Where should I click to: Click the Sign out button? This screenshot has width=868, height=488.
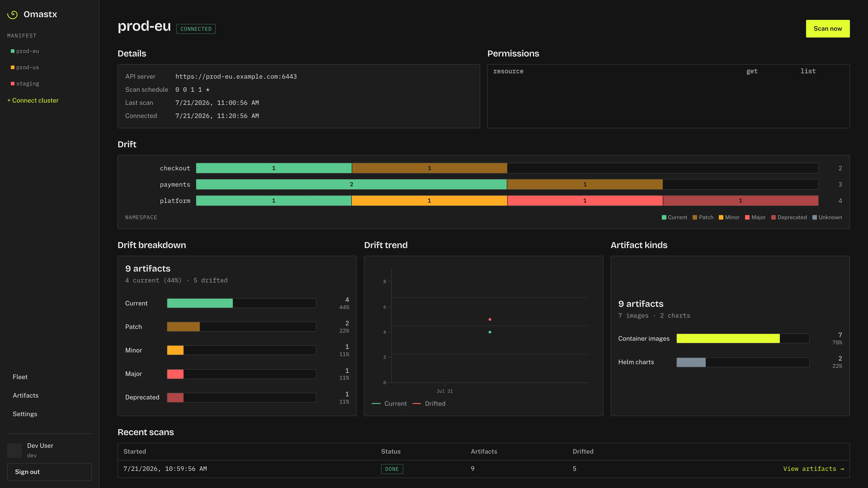(50, 472)
